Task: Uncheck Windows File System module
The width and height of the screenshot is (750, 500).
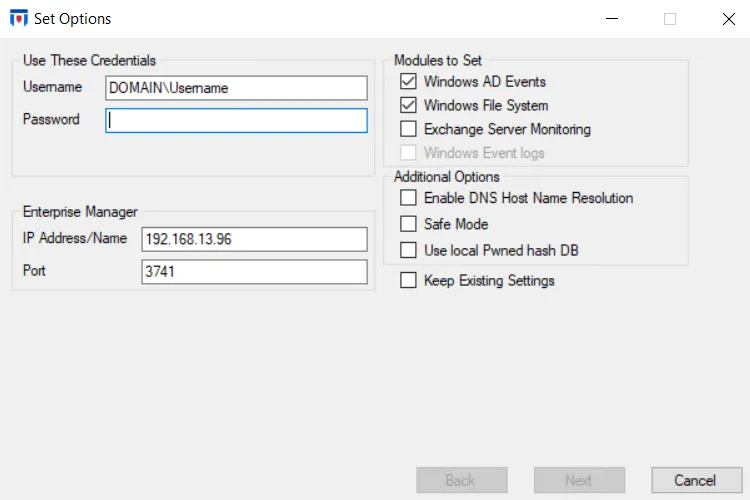Action: pyautogui.click(x=408, y=105)
